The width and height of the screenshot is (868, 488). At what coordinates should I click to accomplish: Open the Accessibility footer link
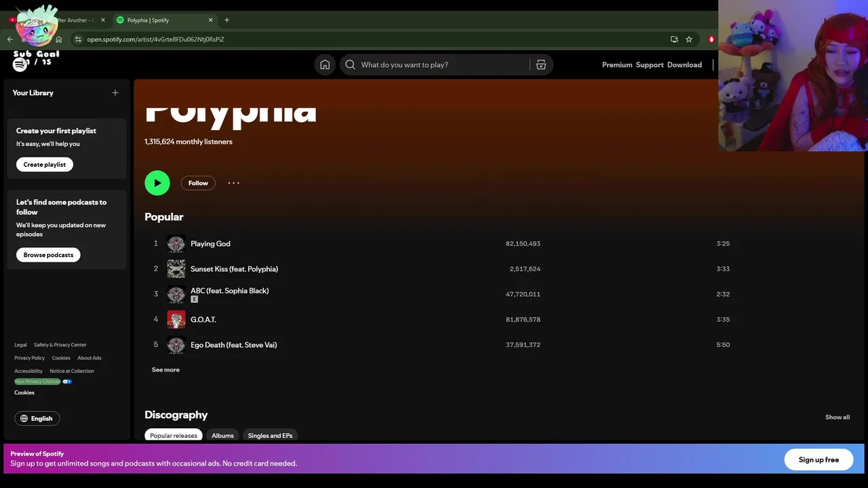coord(28,371)
